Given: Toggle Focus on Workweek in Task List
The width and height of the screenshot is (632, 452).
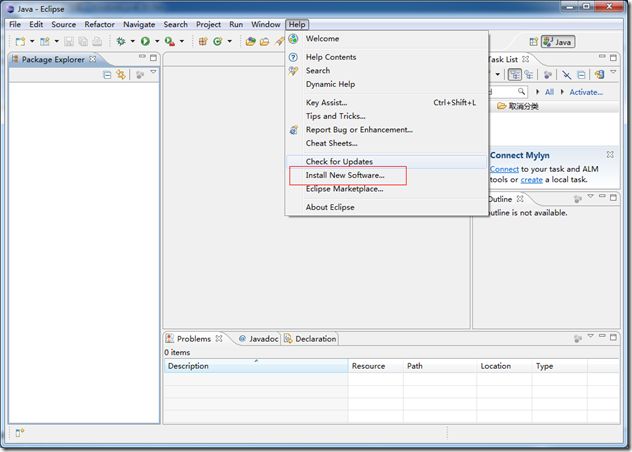Looking at the screenshot, I should tap(547, 75).
